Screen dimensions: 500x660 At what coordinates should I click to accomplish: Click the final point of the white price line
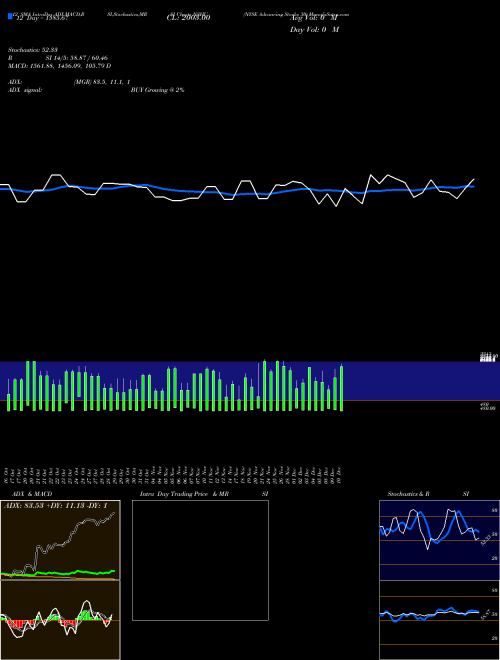pyautogui.click(x=474, y=179)
